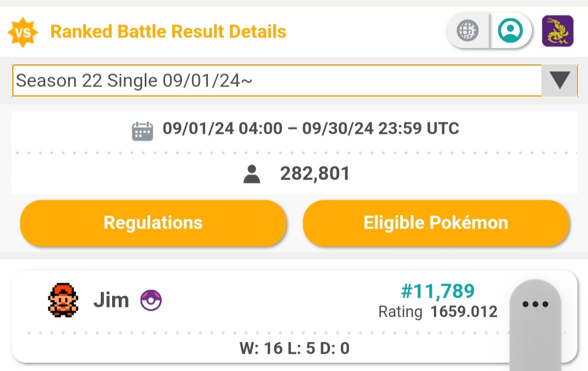Select the Season 22 Single combo box

[295, 81]
